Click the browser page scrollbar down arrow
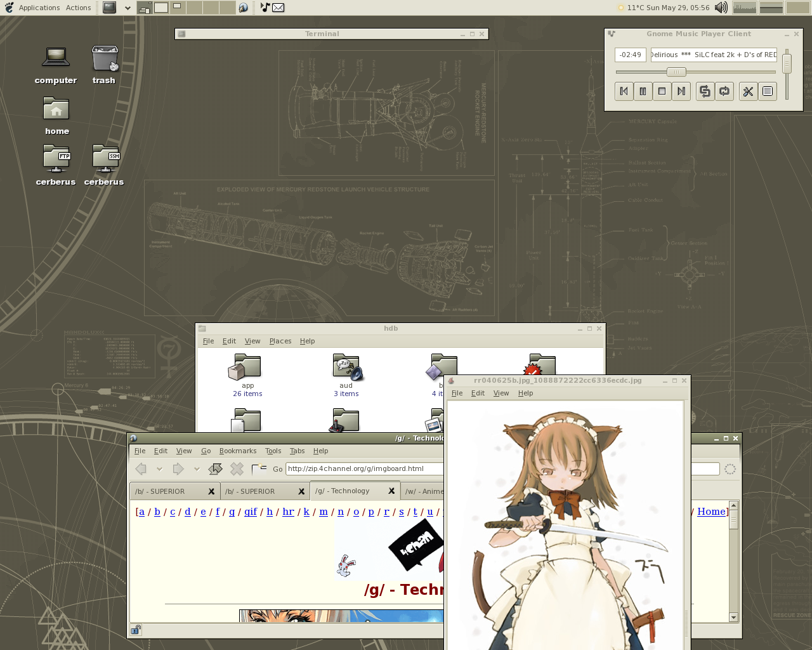The height and width of the screenshot is (650, 812). tap(734, 617)
